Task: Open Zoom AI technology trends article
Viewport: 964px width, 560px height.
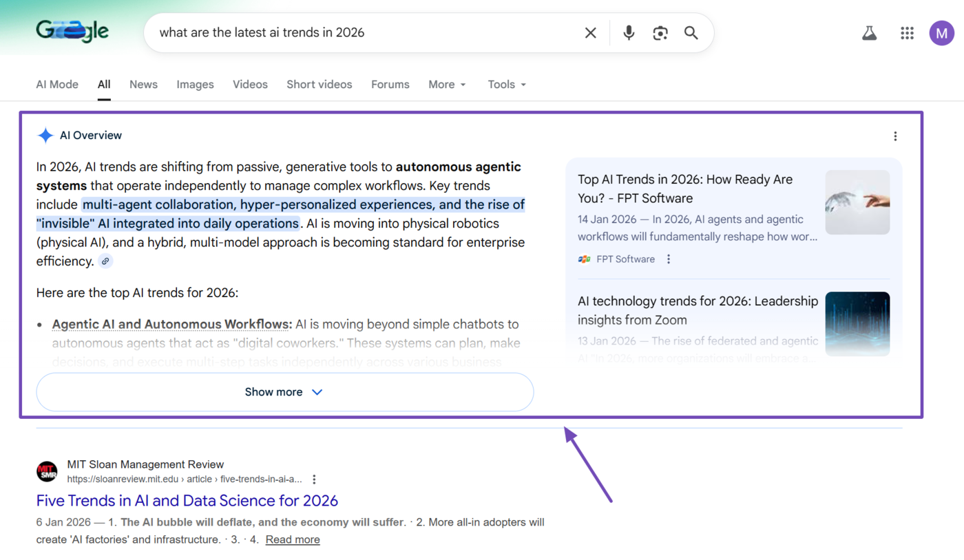Action: pos(698,310)
